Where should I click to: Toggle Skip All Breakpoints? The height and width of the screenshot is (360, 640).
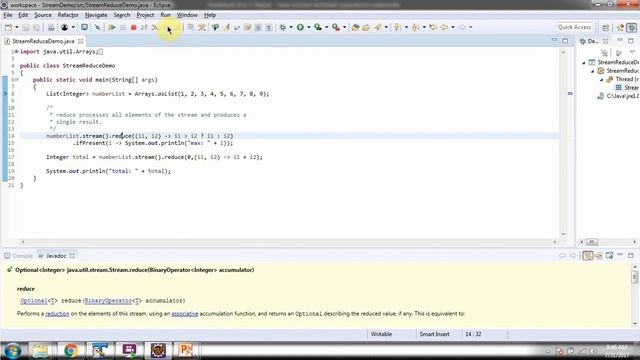[x=97, y=27]
